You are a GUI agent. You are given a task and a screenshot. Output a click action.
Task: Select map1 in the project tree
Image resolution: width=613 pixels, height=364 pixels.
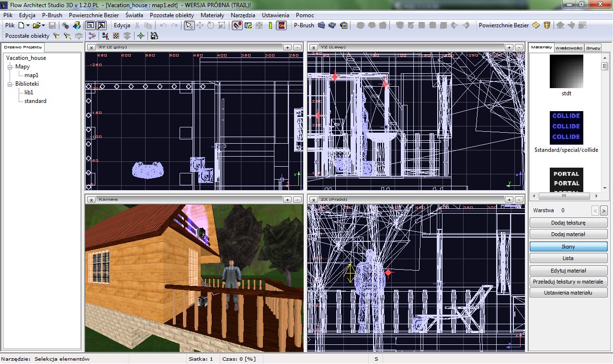pyautogui.click(x=32, y=75)
